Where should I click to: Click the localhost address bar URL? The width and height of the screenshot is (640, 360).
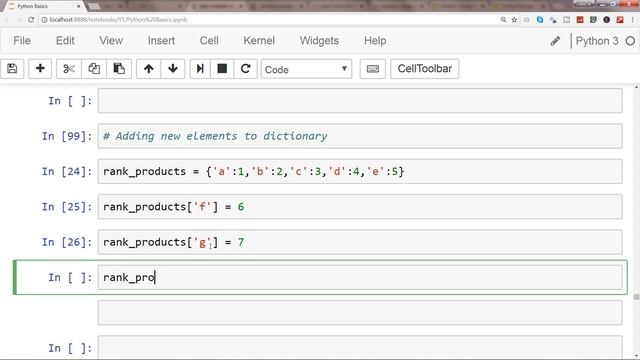[118, 20]
